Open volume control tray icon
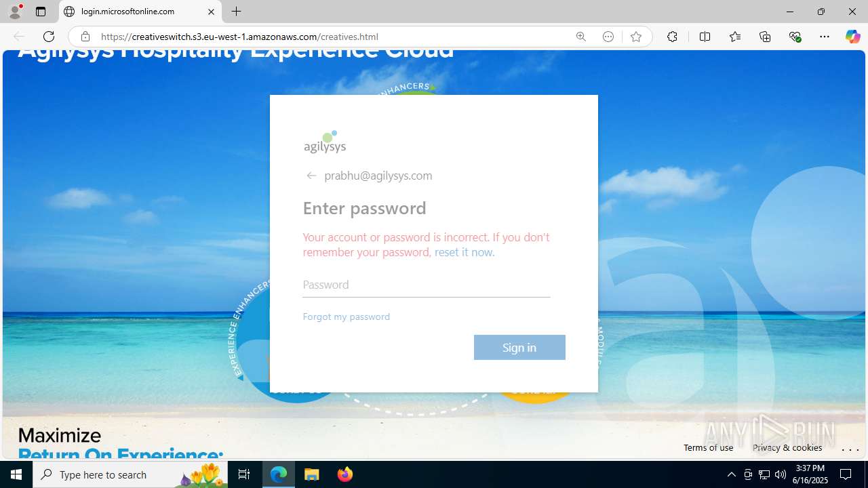The width and height of the screenshot is (868, 488). pyautogui.click(x=781, y=474)
